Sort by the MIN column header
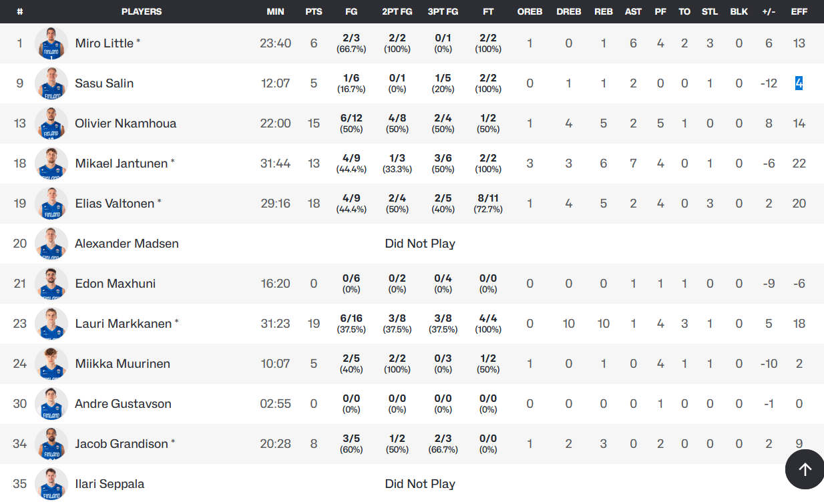 coord(275,12)
